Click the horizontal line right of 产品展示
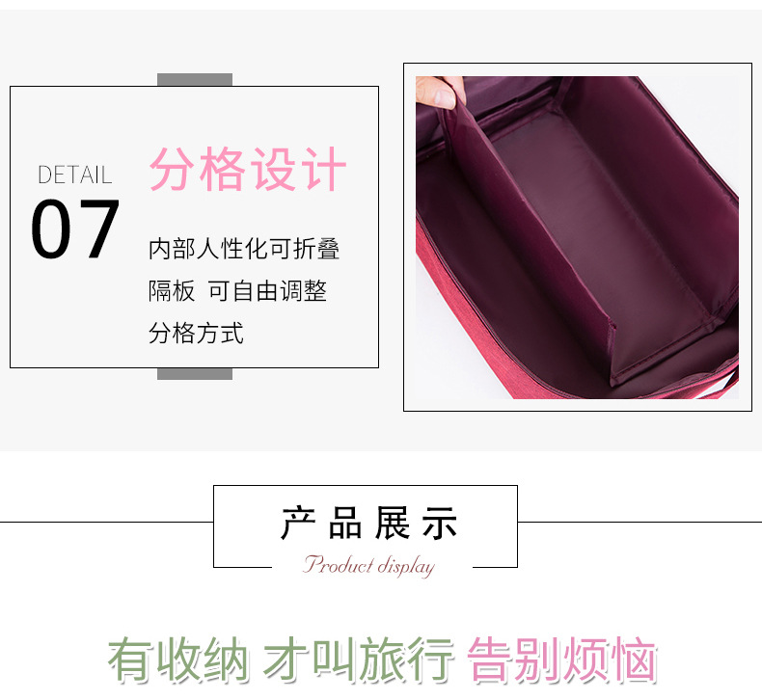This screenshot has height=700, width=762. click(x=640, y=523)
